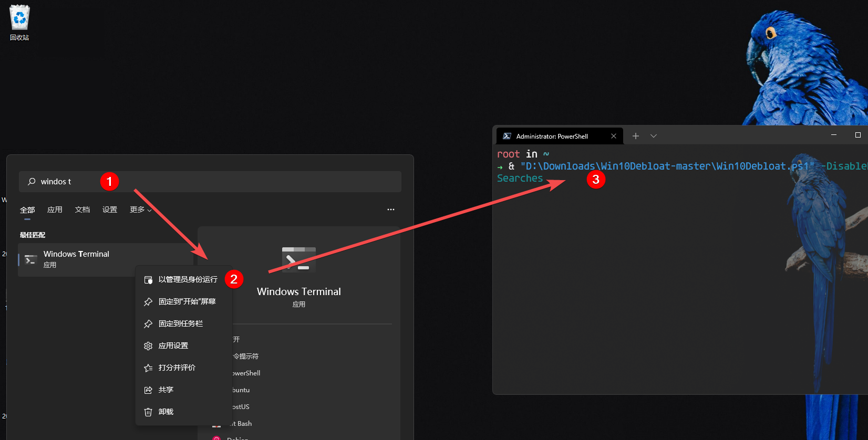Click the search box containing "windos t"

(210, 182)
